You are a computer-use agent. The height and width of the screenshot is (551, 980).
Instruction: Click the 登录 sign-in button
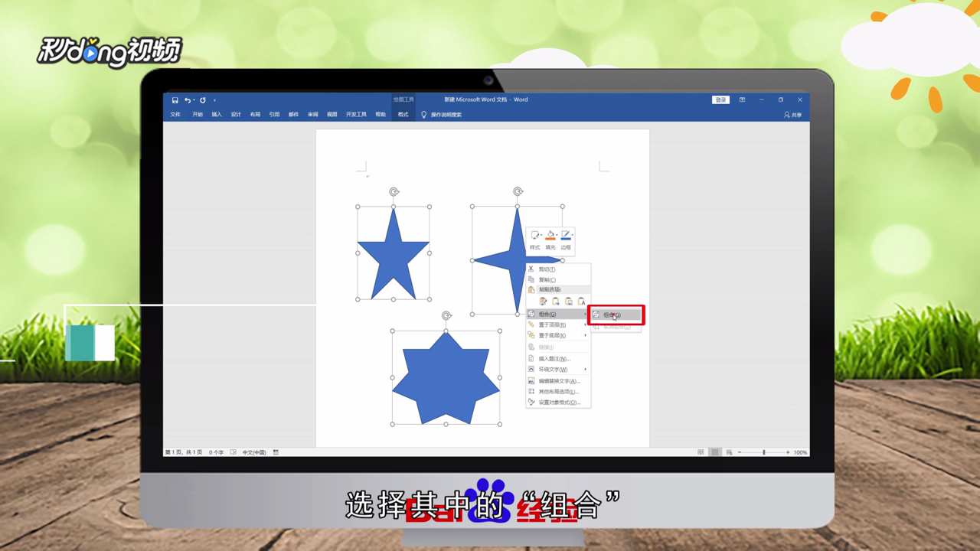click(x=720, y=99)
